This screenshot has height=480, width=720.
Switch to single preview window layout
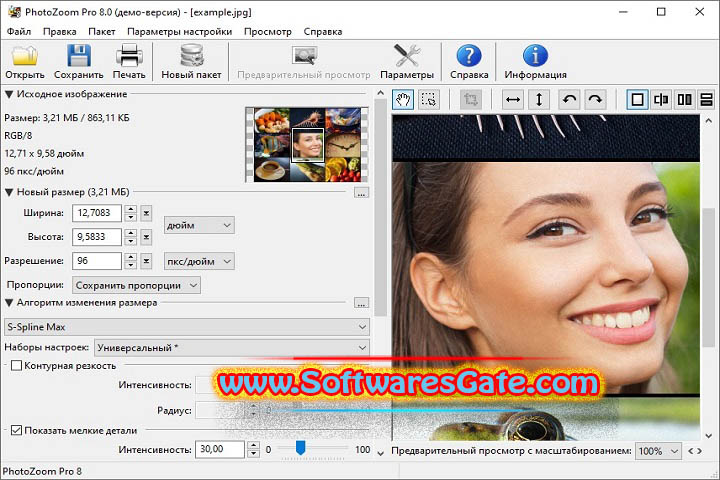637,99
